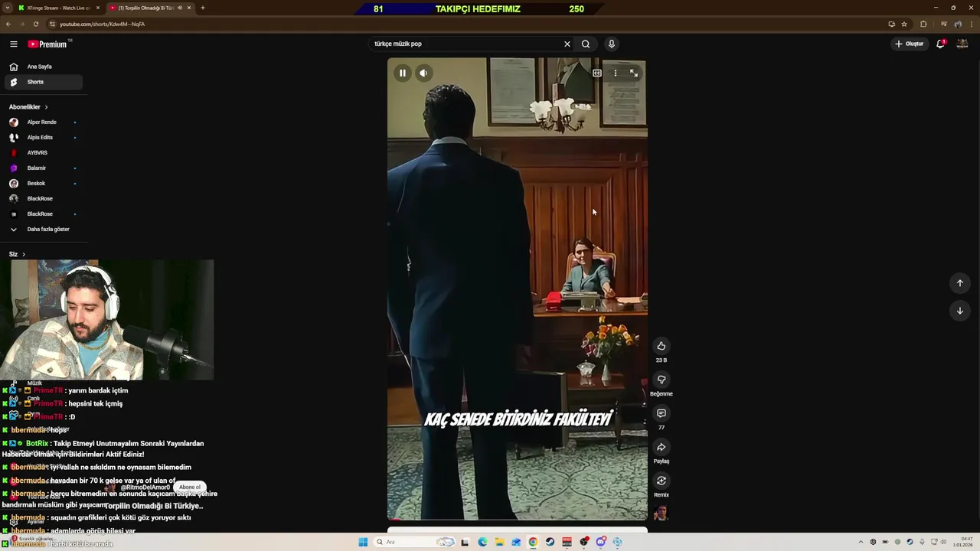This screenshot has width=980, height=551.
Task: Dislike the short (Beğenme)
Action: (661, 380)
